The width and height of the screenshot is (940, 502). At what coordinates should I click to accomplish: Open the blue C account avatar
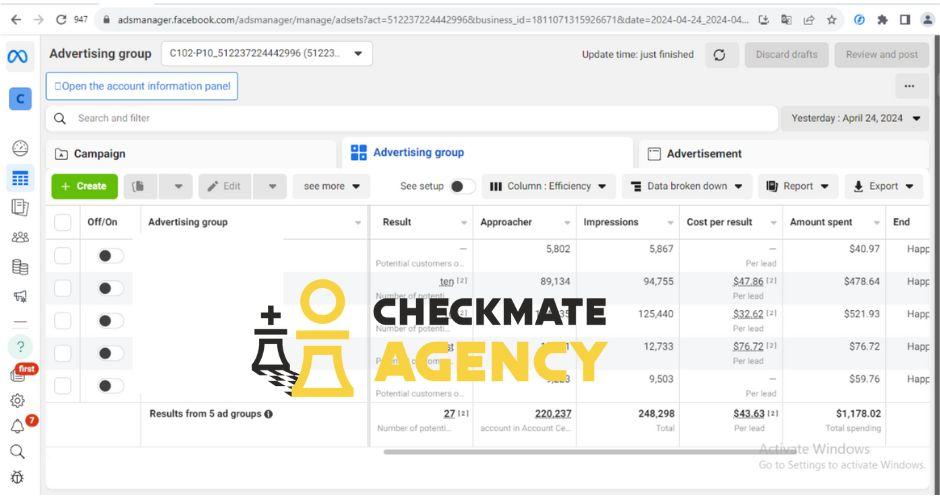click(20, 98)
